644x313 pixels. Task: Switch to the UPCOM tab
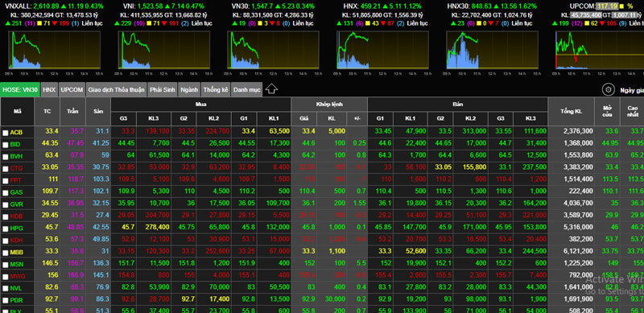pyautogui.click(x=72, y=89)
